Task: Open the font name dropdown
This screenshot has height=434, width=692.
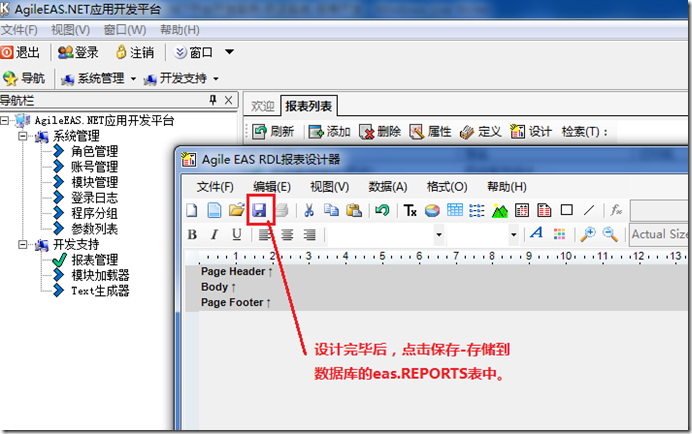Action: 439,234
